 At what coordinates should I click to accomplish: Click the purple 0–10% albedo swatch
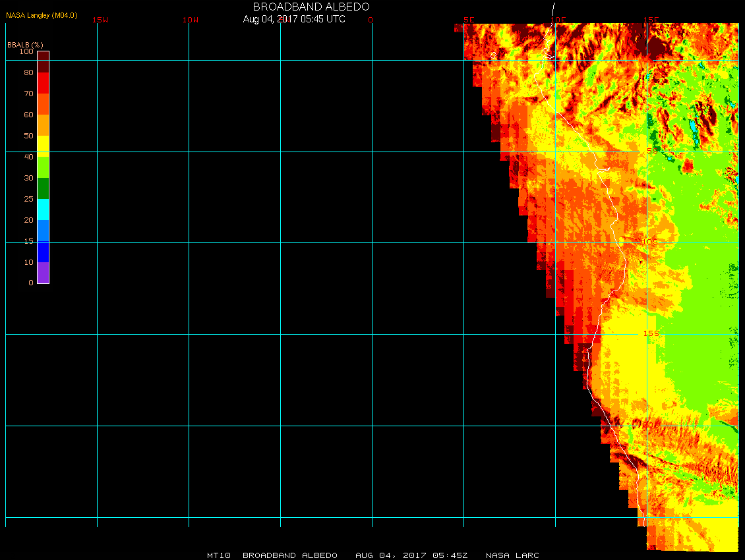[x=43, y=273]
